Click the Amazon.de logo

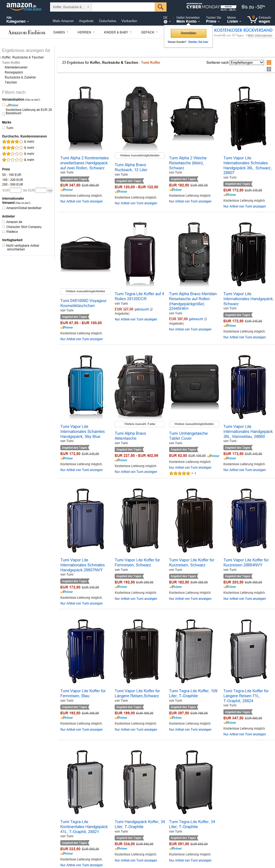coord(21,6)
